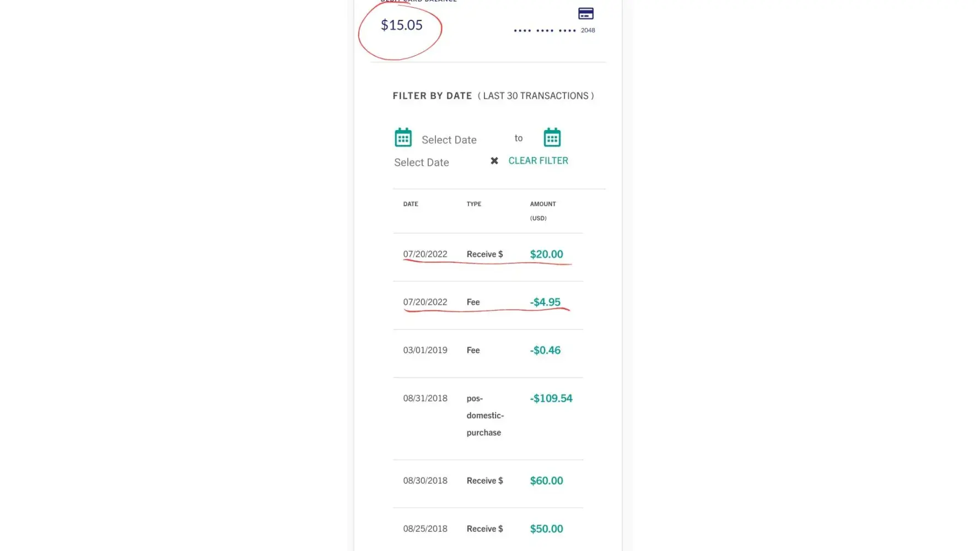Click the Filter By Date heading
980x551 pixels.
coord(432,96)
